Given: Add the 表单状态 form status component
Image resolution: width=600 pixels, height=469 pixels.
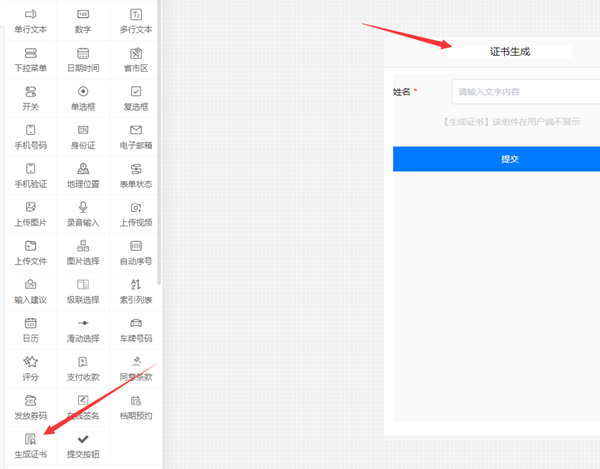Looking at the screenshot, I should point(136,176).
